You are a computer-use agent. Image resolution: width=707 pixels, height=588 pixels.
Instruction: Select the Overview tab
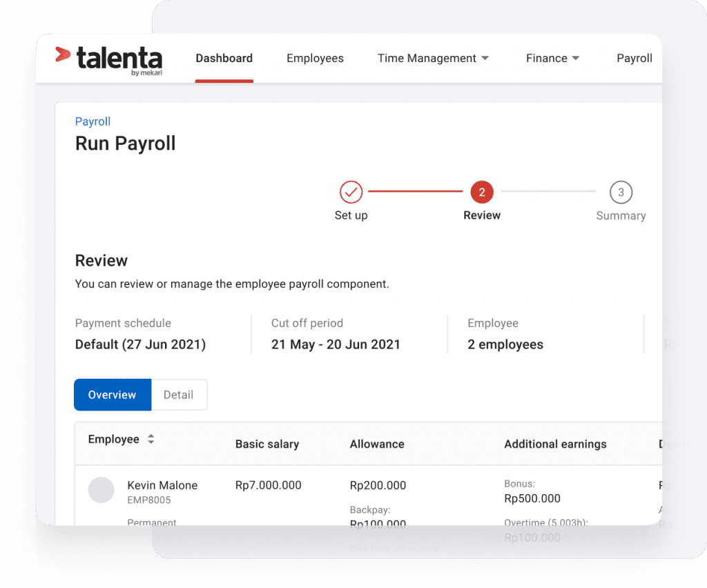click(112, 394)
